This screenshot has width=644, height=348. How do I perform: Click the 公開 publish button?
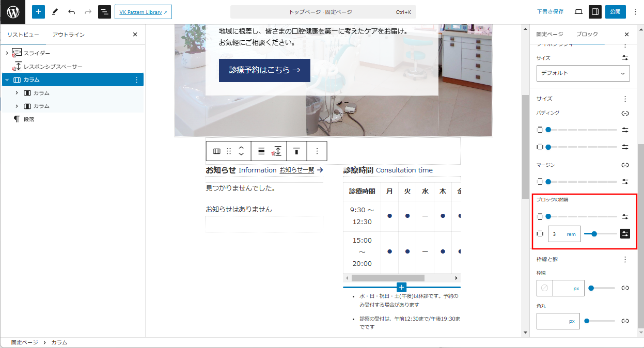(615, 12)
